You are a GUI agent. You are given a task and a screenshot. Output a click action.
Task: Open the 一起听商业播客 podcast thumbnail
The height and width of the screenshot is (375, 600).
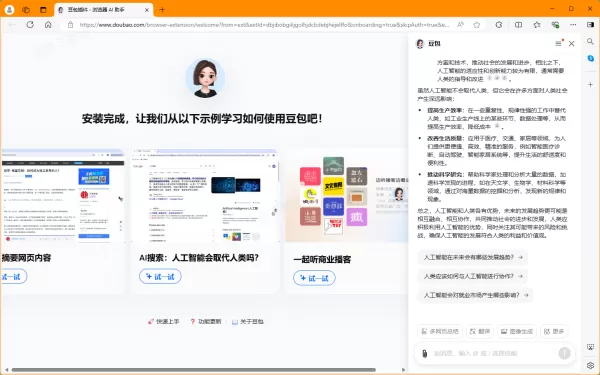(x=347, y=196)
